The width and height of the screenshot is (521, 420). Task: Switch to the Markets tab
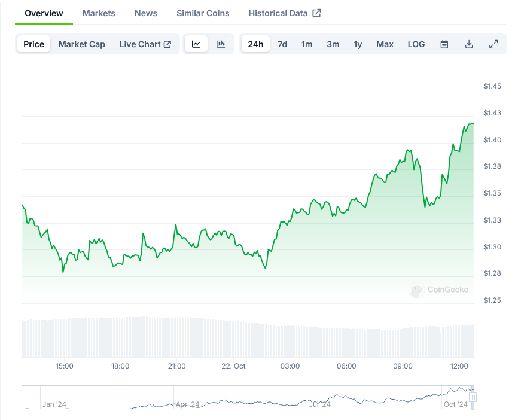pos(99,13)
